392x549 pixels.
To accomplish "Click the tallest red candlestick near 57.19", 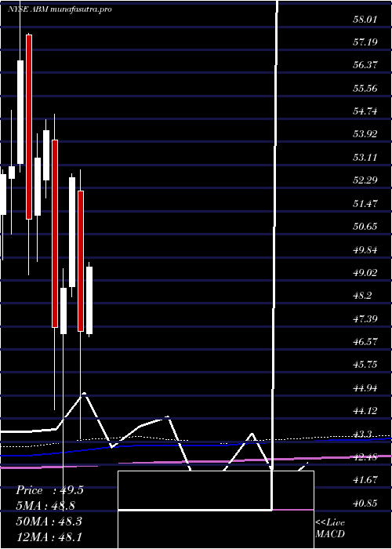I will [29, 127].
